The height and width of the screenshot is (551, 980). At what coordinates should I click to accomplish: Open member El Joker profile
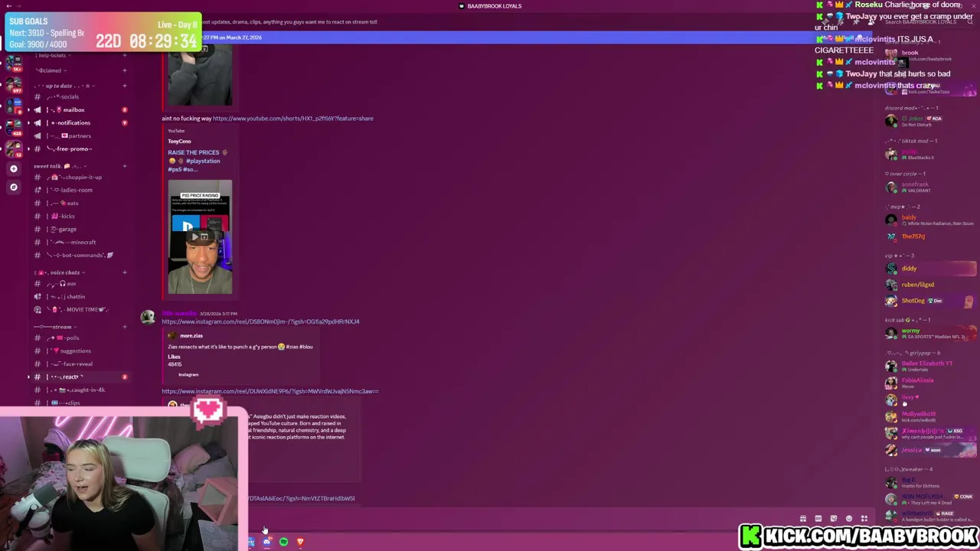coord(930,121)
